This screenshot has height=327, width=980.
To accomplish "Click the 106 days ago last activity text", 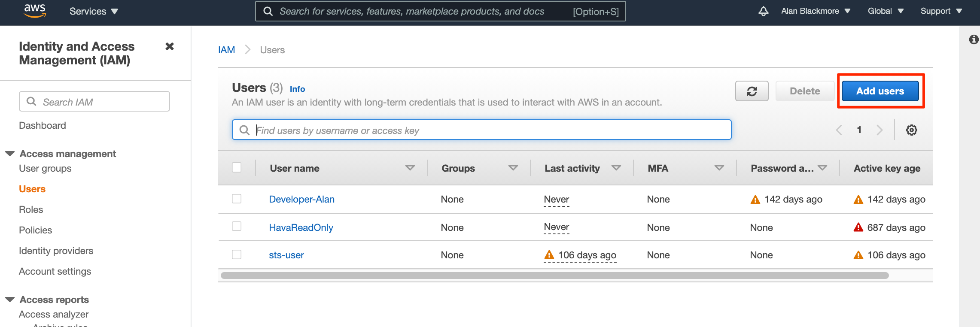I will pos(587,255).
